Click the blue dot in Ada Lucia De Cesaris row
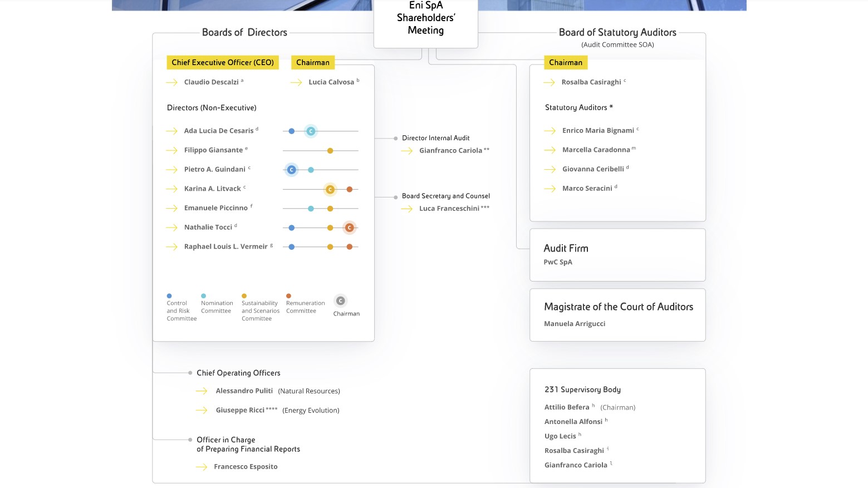Screen dimensions: 868x488 [x=292, y=131]
